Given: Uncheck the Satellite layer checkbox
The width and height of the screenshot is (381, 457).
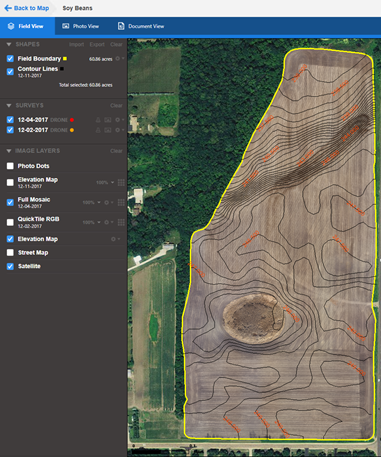Looking at the screenshot, I should point(10,266).
